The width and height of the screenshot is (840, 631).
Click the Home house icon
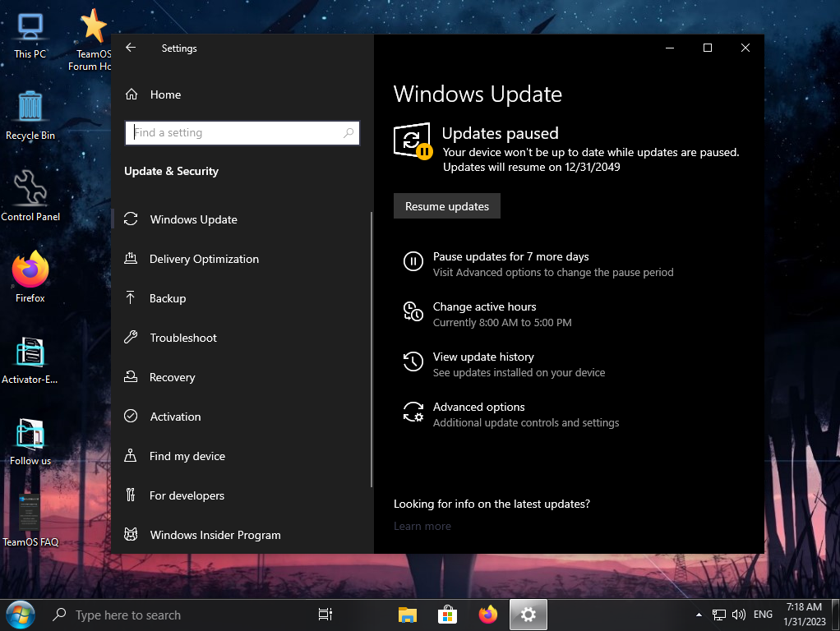(132, 94)
